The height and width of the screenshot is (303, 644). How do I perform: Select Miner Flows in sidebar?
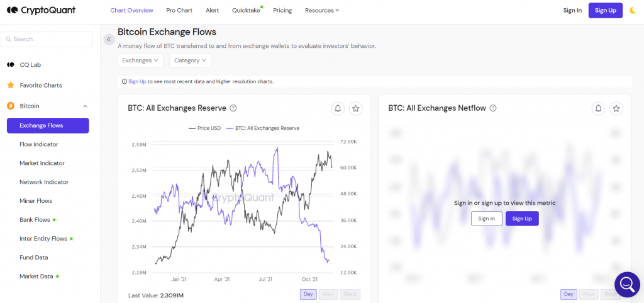[x=36, y=201]
